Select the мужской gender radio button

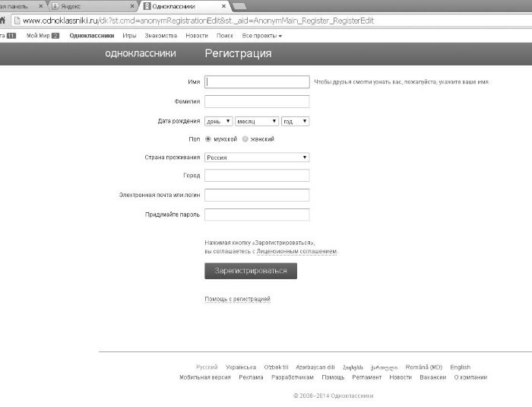click(x=208, y=139)
